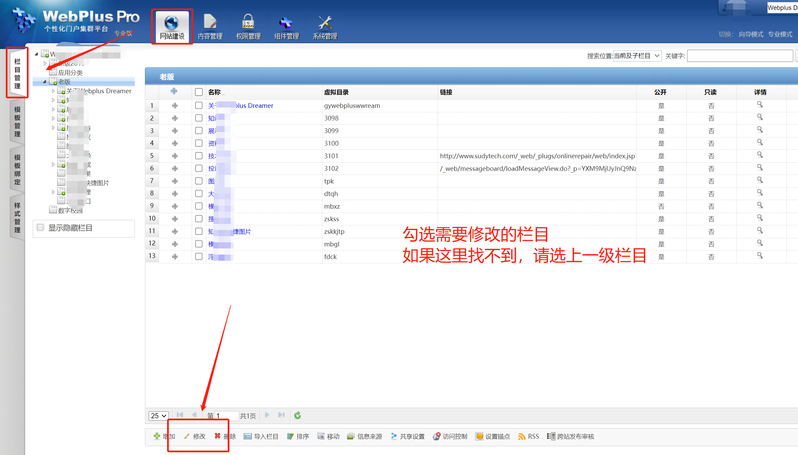798x455 pixels.
Task: Open the 搜索位置 scope dropdown
Action: (x=624, y=57)
